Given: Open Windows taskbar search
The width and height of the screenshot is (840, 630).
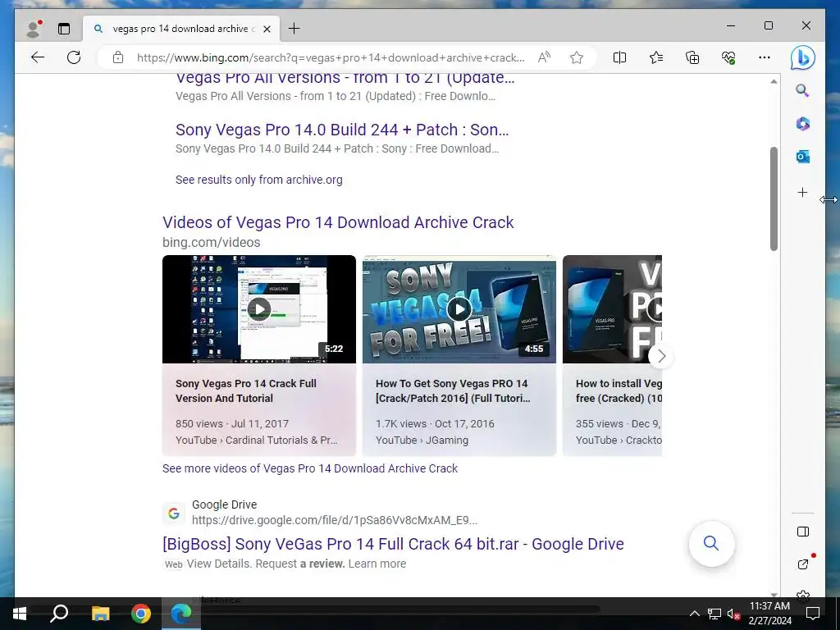Looking at the screenshot, I should point(59,614).
